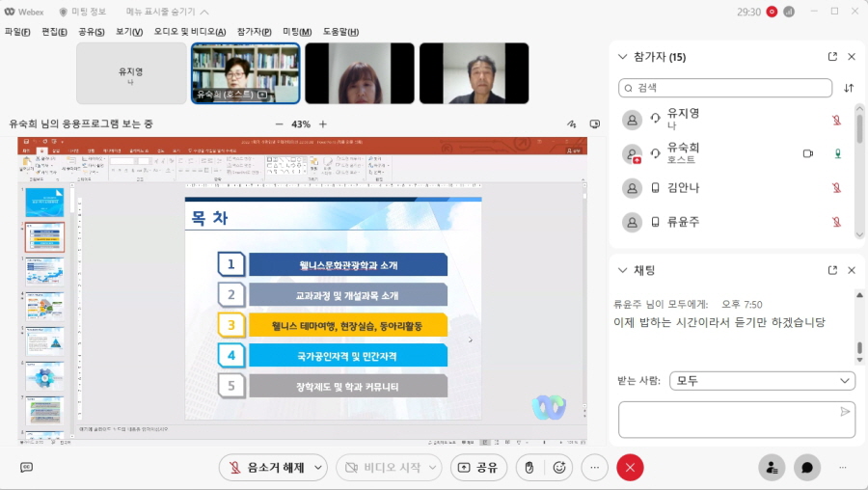Screen dimensions: 868x490
Task: Click 비디오 시작 button
Action: coord(381,468)
